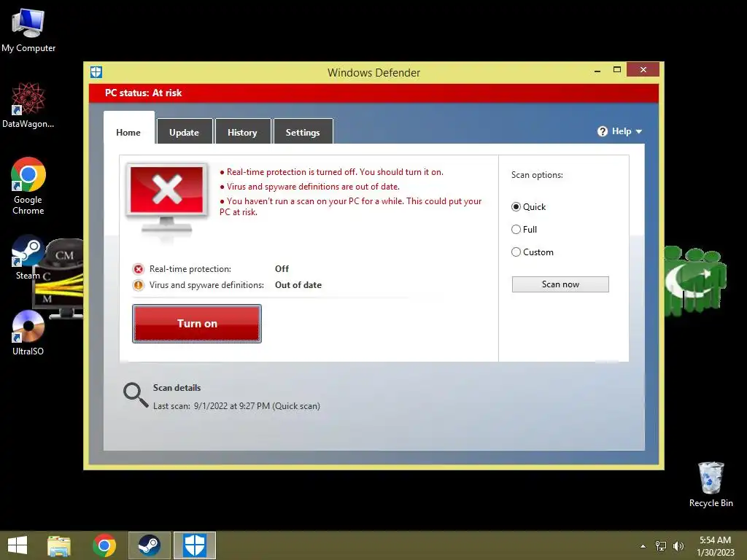Select the Custom scan option

(533, 252)
